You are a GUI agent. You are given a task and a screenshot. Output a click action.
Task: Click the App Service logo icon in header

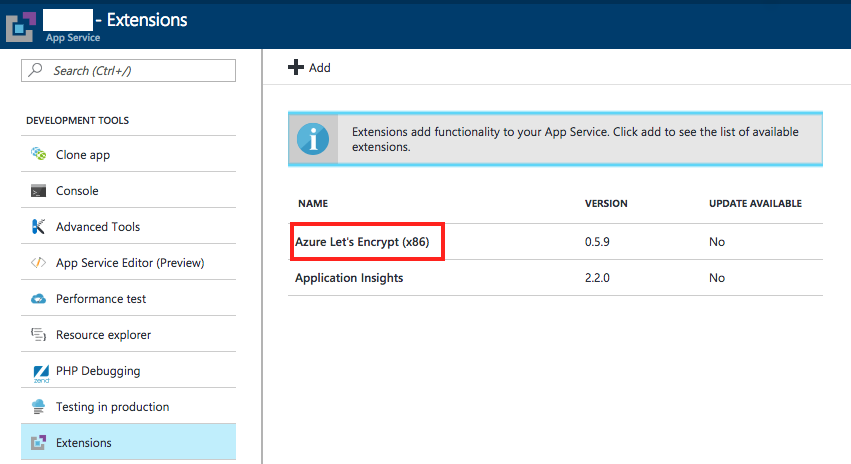[x=21, y=27]
